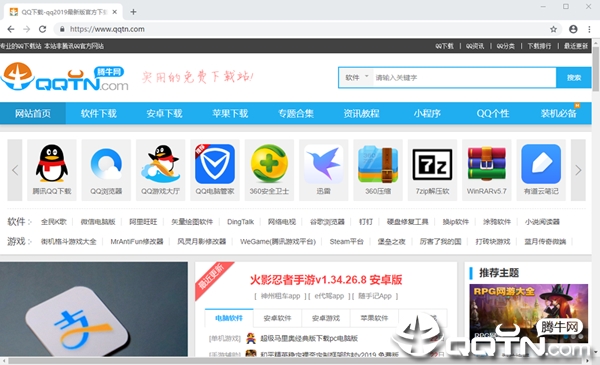View site info via padlock icon
Viewport: 600px width, 365px height.
pos(62,29)
